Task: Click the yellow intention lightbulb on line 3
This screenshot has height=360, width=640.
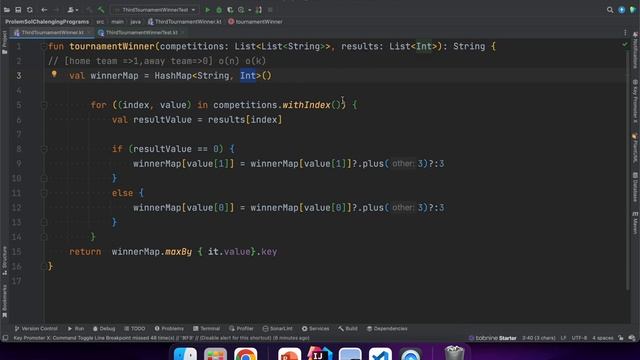Action: click(54, 74)
